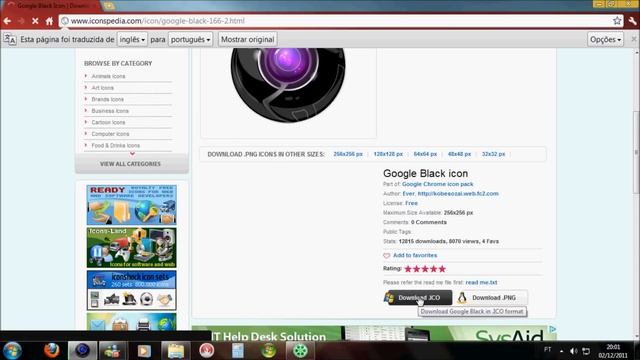Open the Computer Icons category
Screen dimensions: 640x360
110,134
